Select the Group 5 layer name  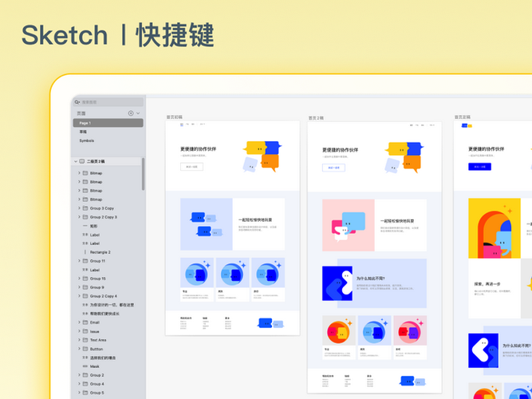tap(97, 393)
